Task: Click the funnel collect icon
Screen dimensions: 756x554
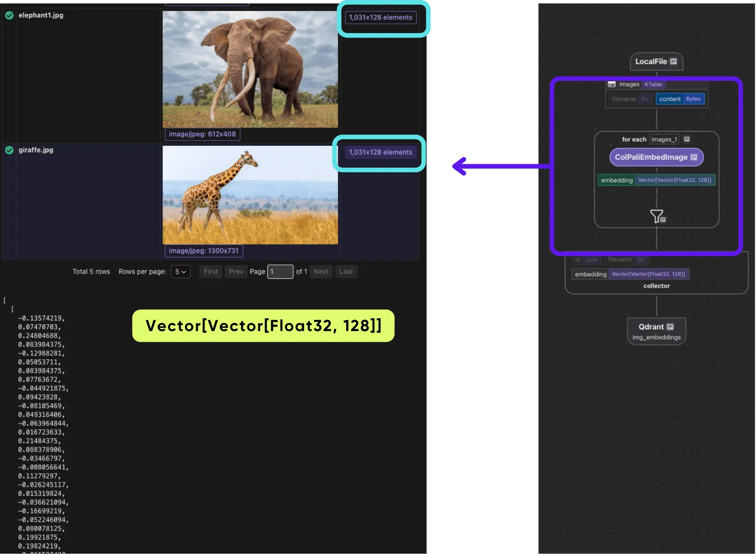Action: (x=657, y=216)
